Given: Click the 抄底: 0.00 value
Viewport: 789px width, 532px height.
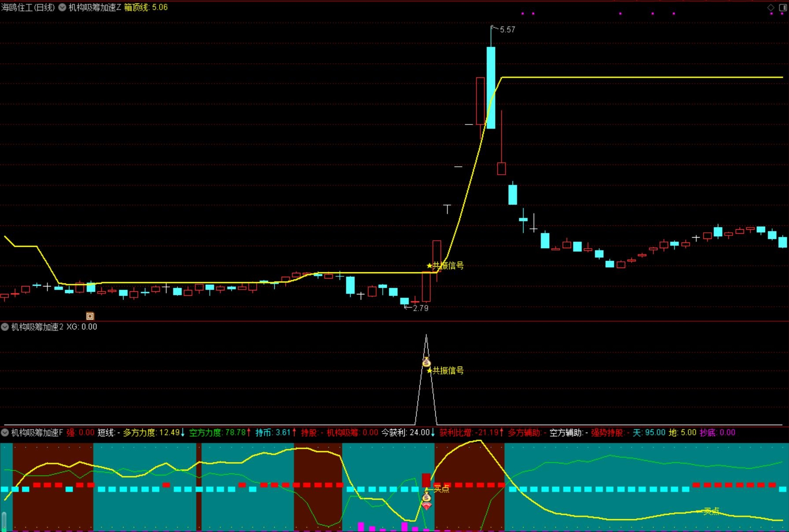Looking at the screenshot, I should (x=718, y=433).
